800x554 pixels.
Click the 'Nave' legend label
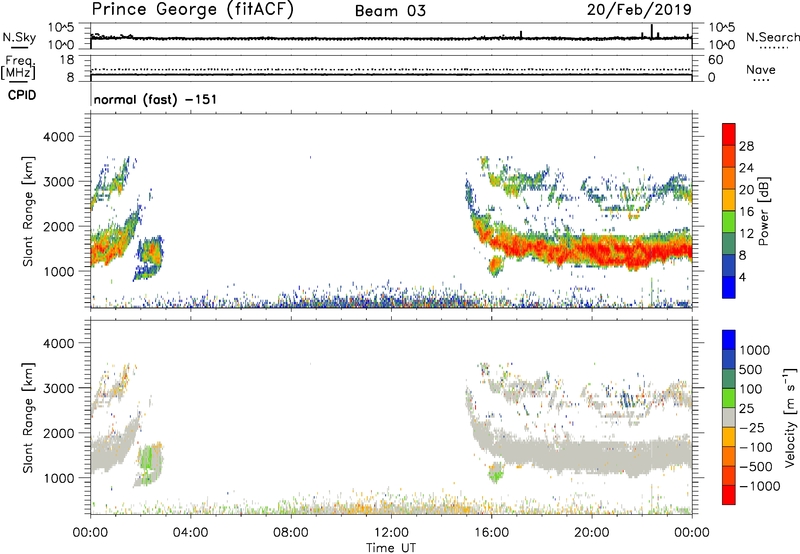click(761, 70)
